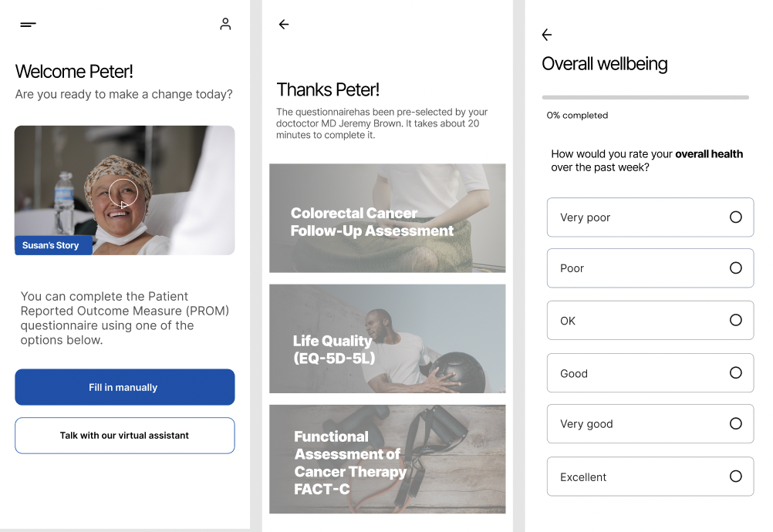Select the Poor radio option
773x532 pixels.
coord(650,268)
